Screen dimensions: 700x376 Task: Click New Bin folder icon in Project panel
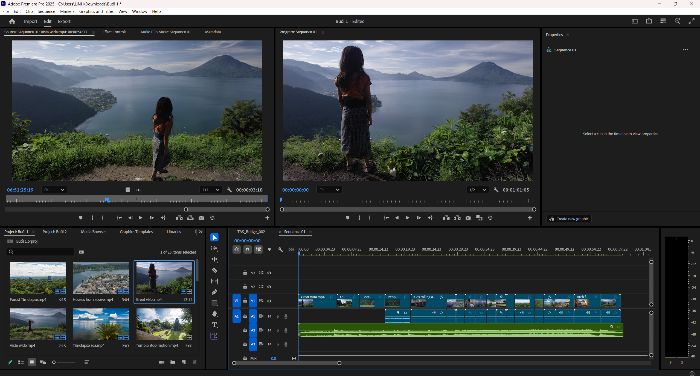point(172,362)
